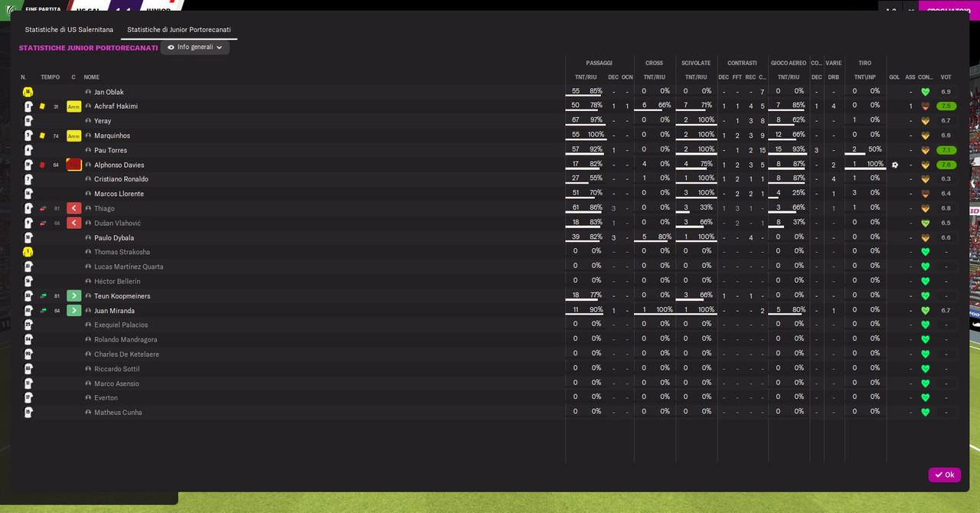
Task: Click Achraf Hakimi's green 7.5 rating pill
Action: click(946, 106)
